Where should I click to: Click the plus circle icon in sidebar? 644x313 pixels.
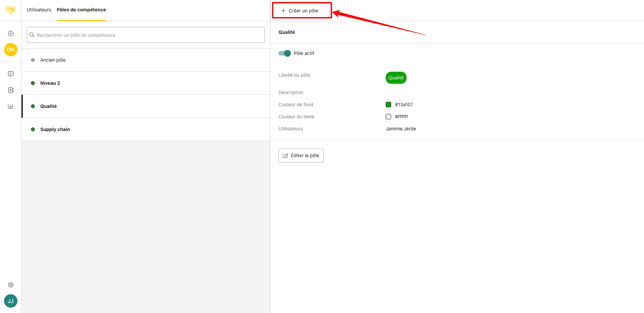[11, 34]
